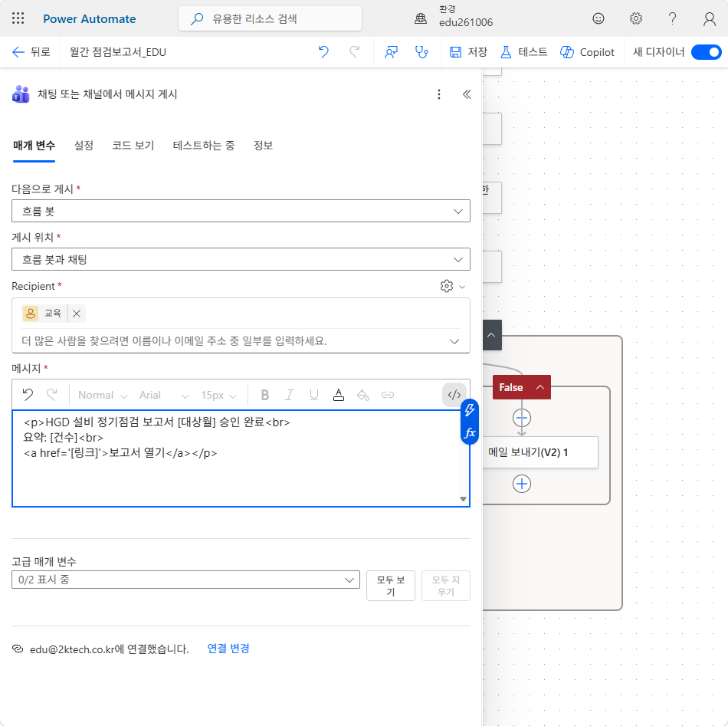Open the settings gear in the header

point(635,18)
